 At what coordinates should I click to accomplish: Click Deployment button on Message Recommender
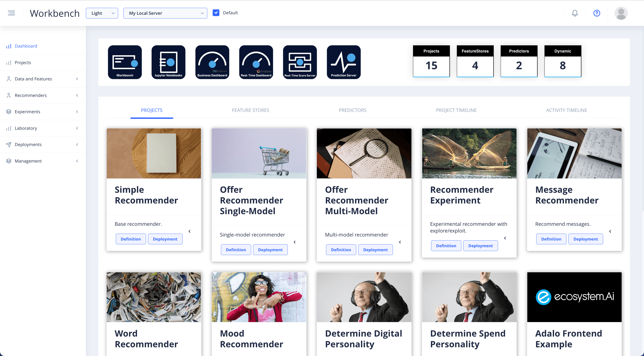tap(586, 239)
